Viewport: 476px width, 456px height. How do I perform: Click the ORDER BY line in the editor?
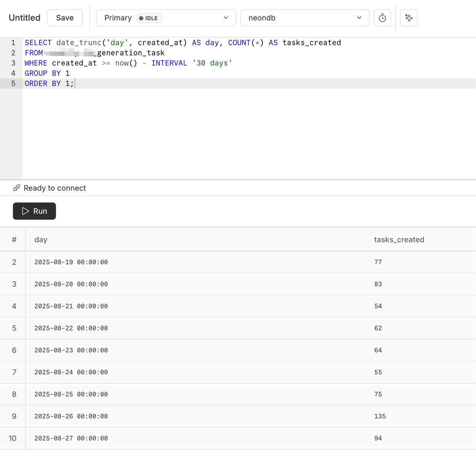[49, 84]
